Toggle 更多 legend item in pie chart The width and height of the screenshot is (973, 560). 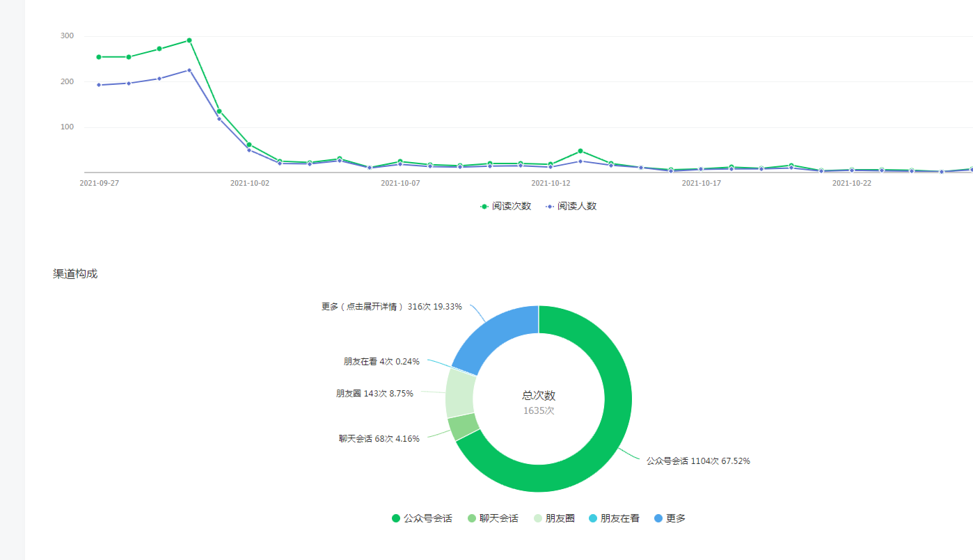pos(670,518)
